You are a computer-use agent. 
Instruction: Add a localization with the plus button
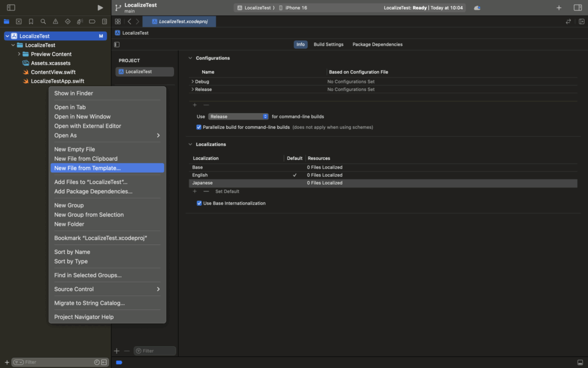(x=195, y=191)
